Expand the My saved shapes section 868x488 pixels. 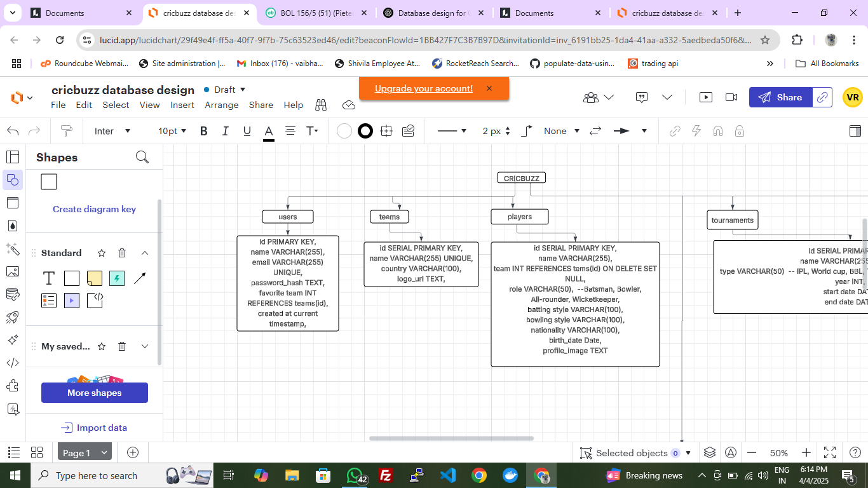(x=145, y=346)
